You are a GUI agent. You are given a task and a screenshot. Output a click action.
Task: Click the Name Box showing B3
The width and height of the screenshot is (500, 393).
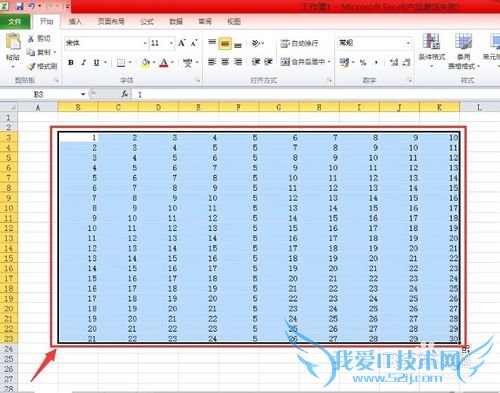(39, 94)
